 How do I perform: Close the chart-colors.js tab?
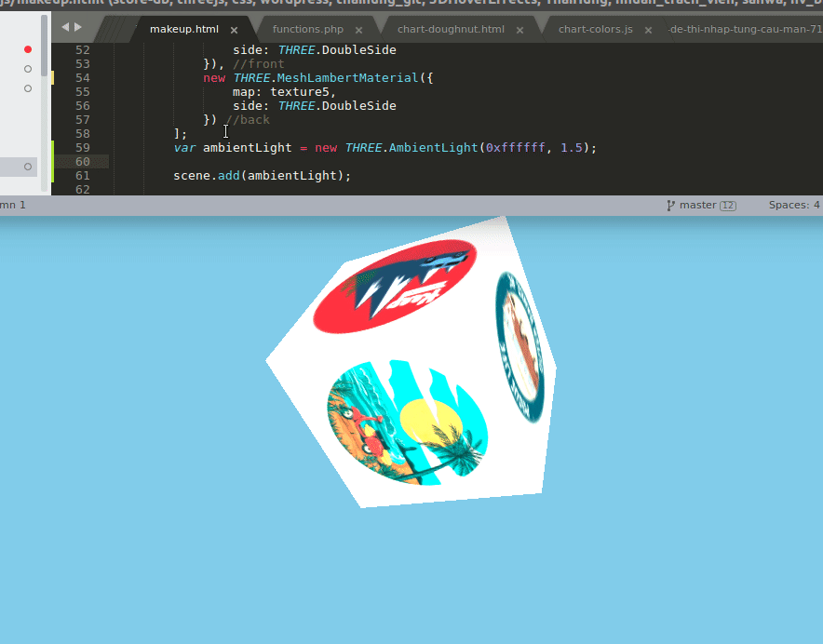click(648, 30)
